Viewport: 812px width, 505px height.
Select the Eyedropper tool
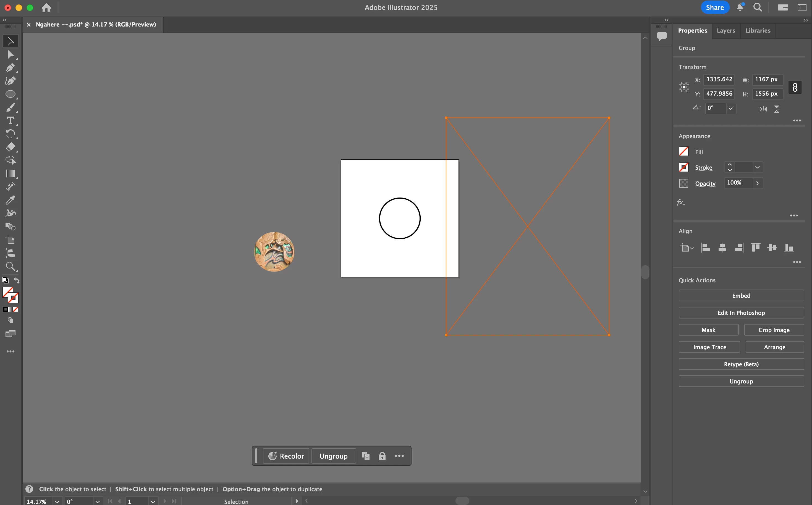tap(10, 200)
